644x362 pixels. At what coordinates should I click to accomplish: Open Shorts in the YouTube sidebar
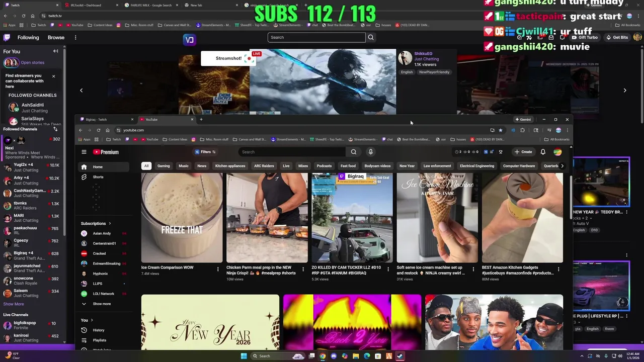[x=98, y=177]
